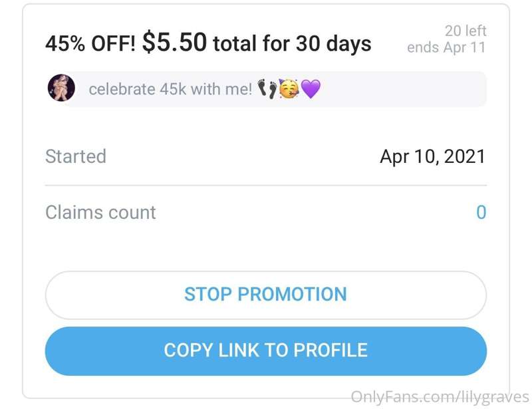Screen dimensions: 532x409
Task: Click the '20 left' remaining label
Action: point(465,31)
